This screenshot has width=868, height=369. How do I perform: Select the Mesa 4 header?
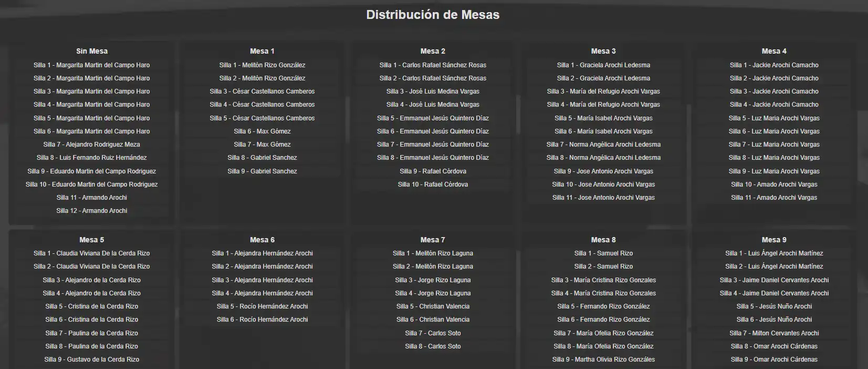tap(774, 51)
